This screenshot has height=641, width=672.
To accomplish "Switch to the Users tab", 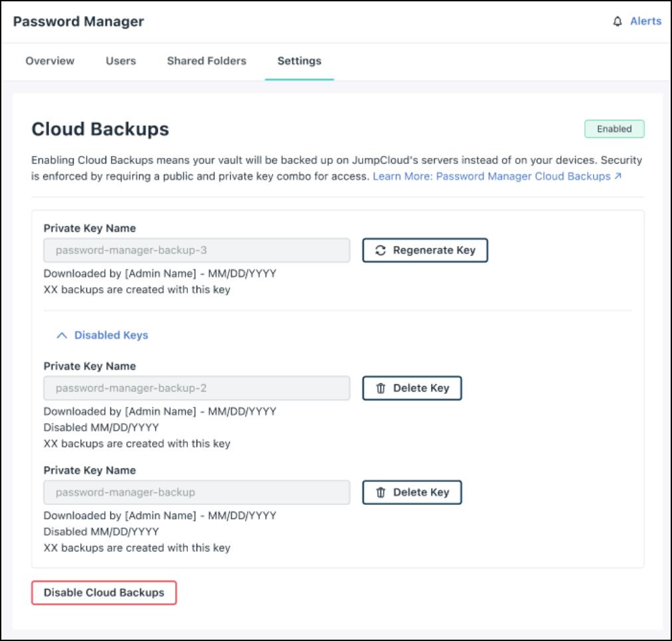I will pos(121,61).
